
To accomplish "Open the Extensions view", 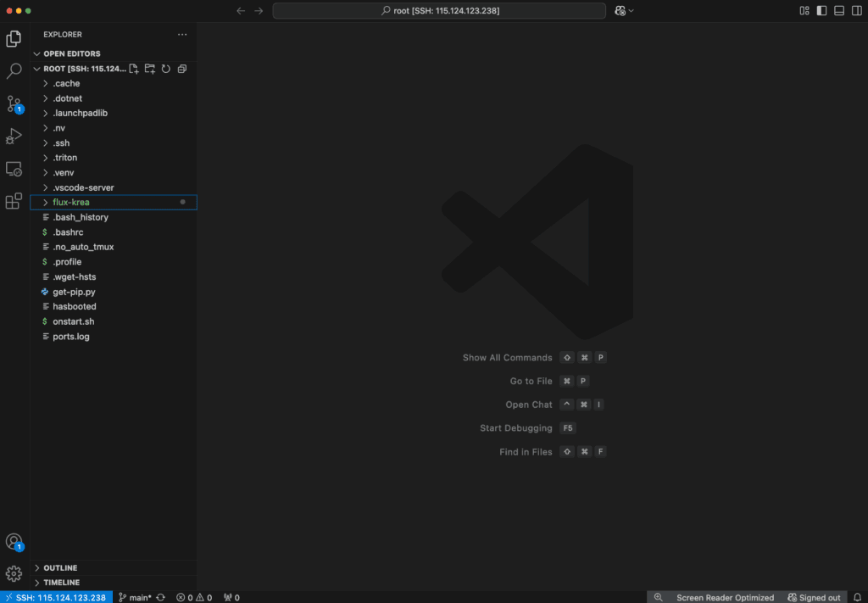I will coord(14,201).
